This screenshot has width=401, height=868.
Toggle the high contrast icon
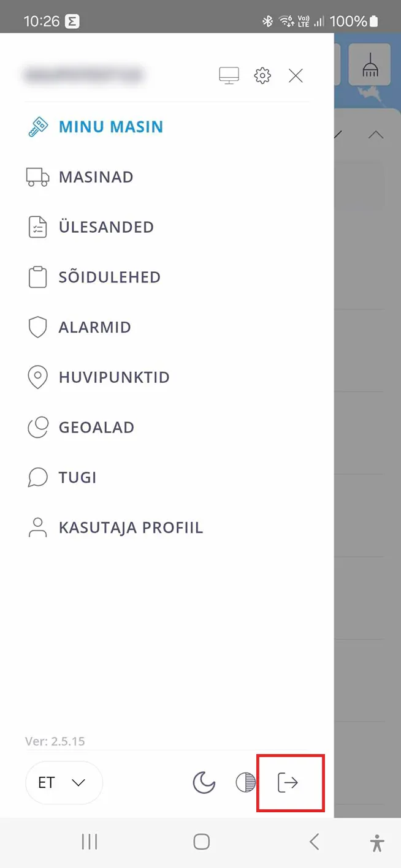pos(245,782)
